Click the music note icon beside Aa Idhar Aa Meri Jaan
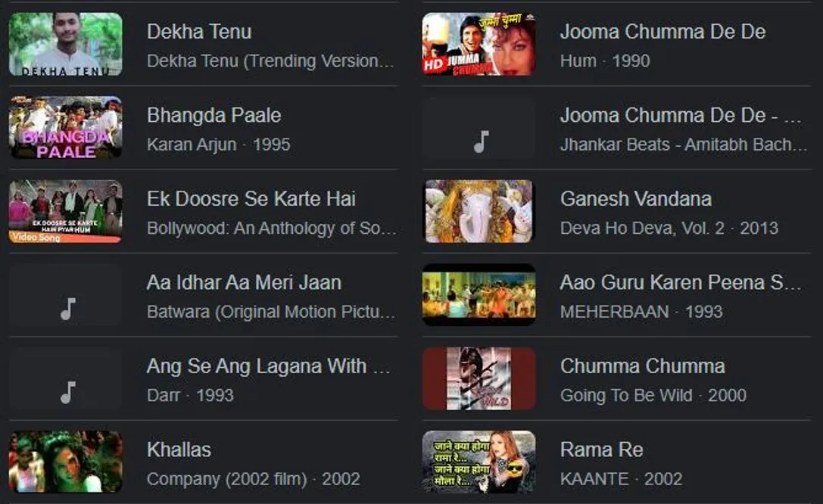The image size is (823, 504). [67, 309]
